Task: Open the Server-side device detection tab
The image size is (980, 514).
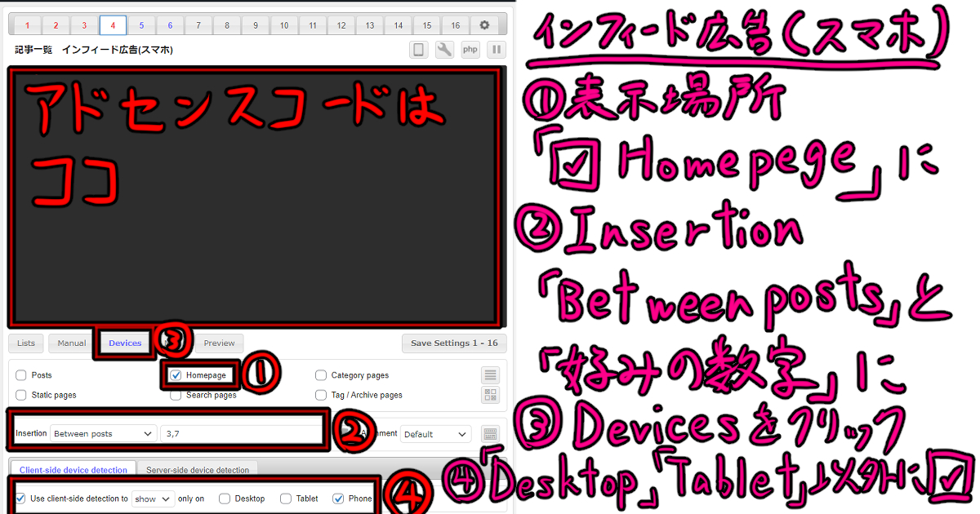Action: pyautogui.click(x=199, y=469)
